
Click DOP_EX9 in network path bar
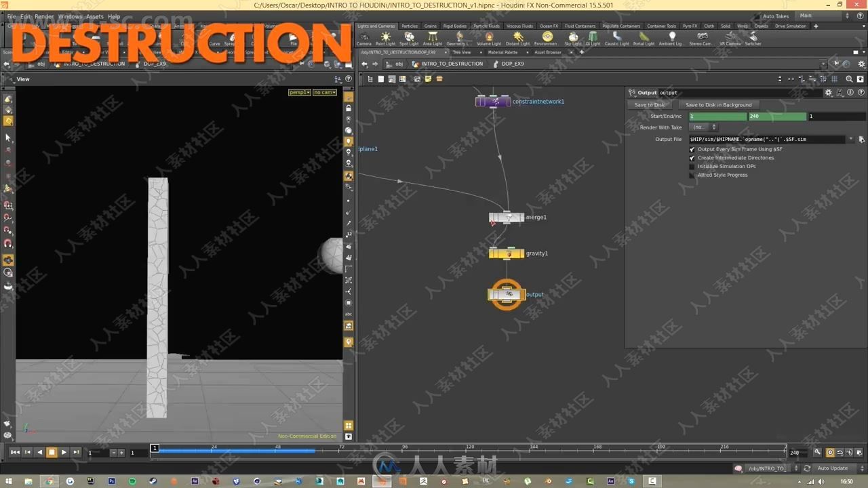[x=513, y=64]
